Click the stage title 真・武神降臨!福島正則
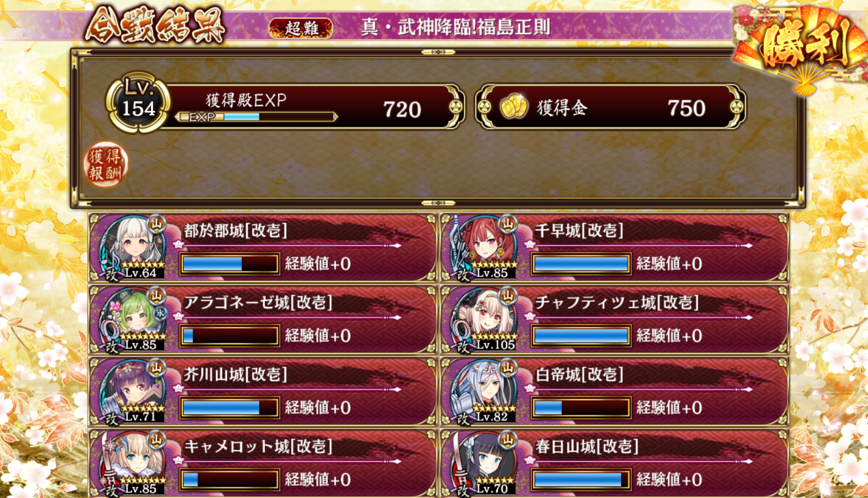 (456, 27)
